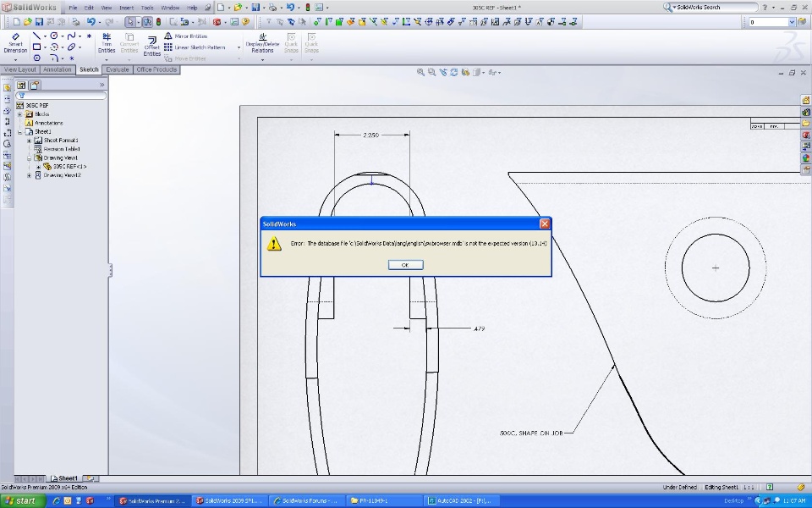
Task: Open the Tools menu
Action: (147, 8)
